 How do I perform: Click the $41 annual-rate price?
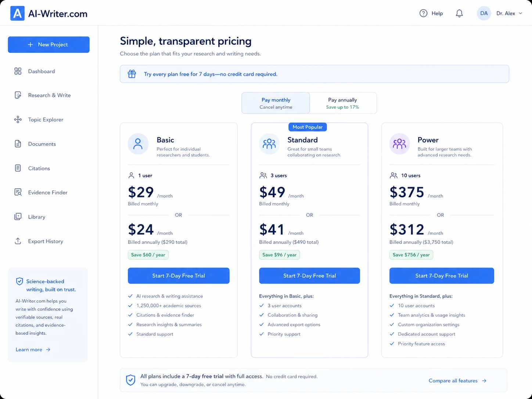[272, 229]
